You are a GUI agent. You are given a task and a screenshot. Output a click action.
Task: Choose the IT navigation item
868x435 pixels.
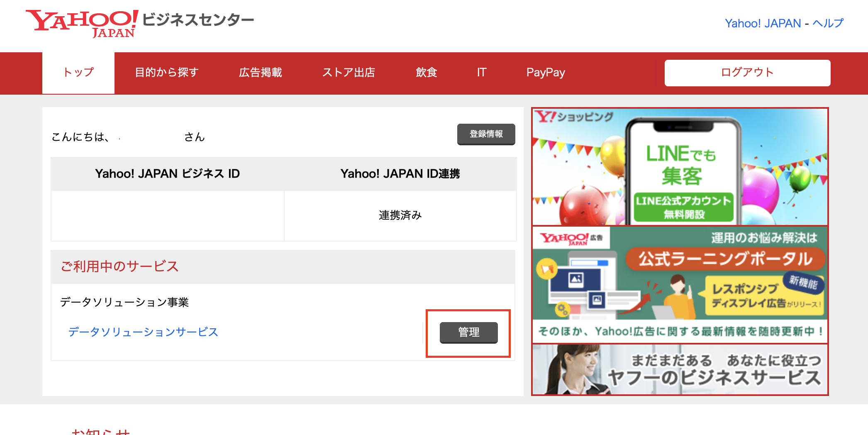point(481,73)
